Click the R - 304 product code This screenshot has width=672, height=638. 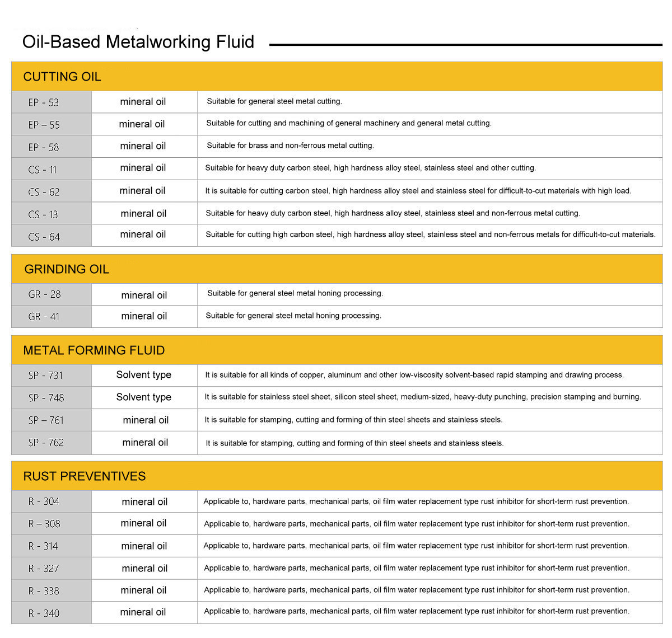[44, 501]
